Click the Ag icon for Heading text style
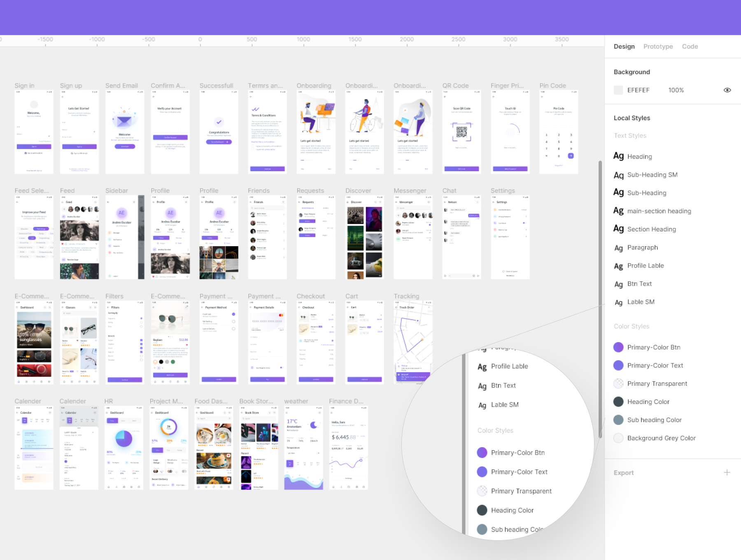The image size is (741, 560). coord(618,156)
